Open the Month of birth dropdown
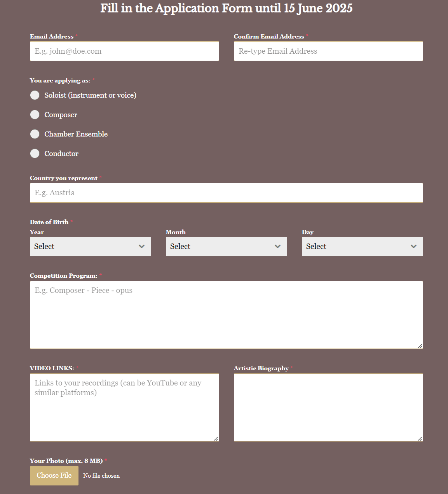Viewport: 448px width, 494px height. click(x=227, y=247)
